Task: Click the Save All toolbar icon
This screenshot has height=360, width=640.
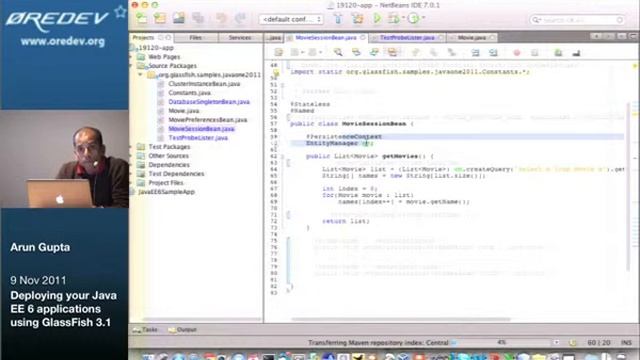Action: (198, 18)
